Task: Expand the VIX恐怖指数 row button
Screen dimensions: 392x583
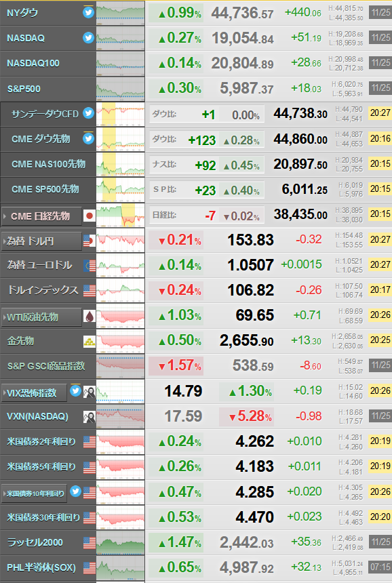Action: coord(34,393)
